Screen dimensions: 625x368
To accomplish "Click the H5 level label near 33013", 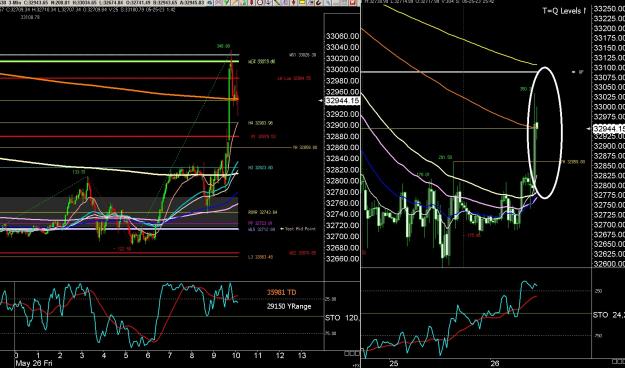I will (261, 62).
